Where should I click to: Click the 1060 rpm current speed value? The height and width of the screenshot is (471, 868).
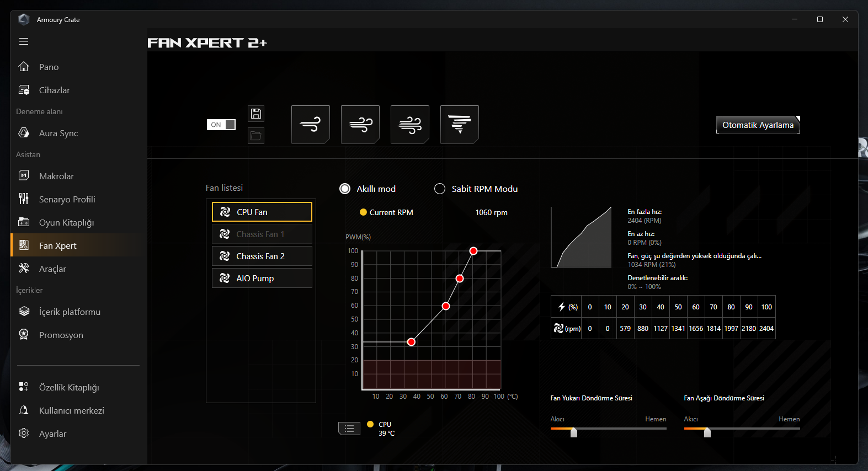491,212
